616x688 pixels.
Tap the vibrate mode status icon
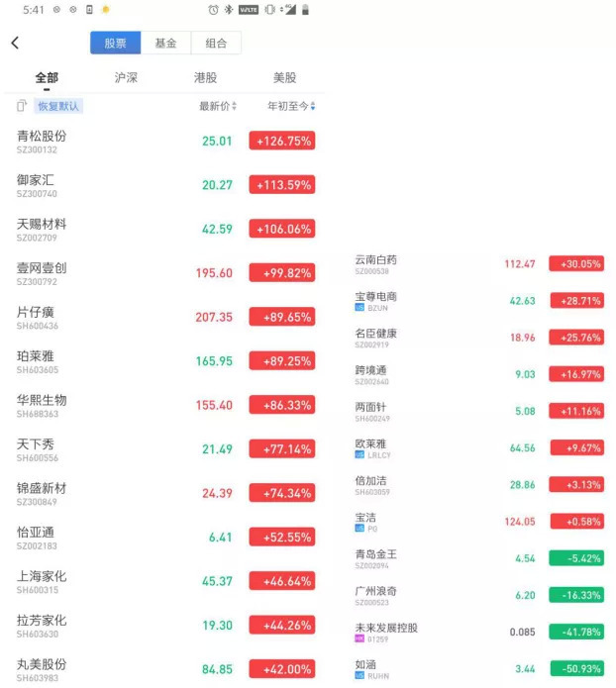click(x=270, y=10)
